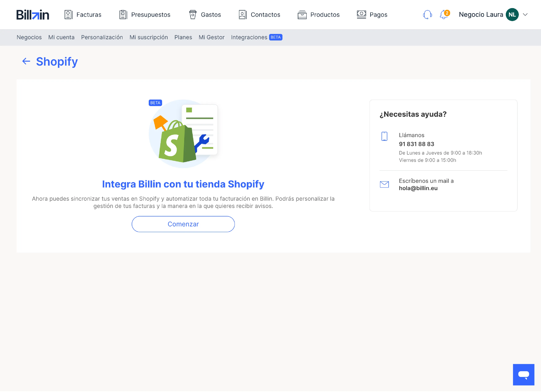Click the Contactos person icon
Viewport: 541px width, 392px height.
[x=243, y=15]
